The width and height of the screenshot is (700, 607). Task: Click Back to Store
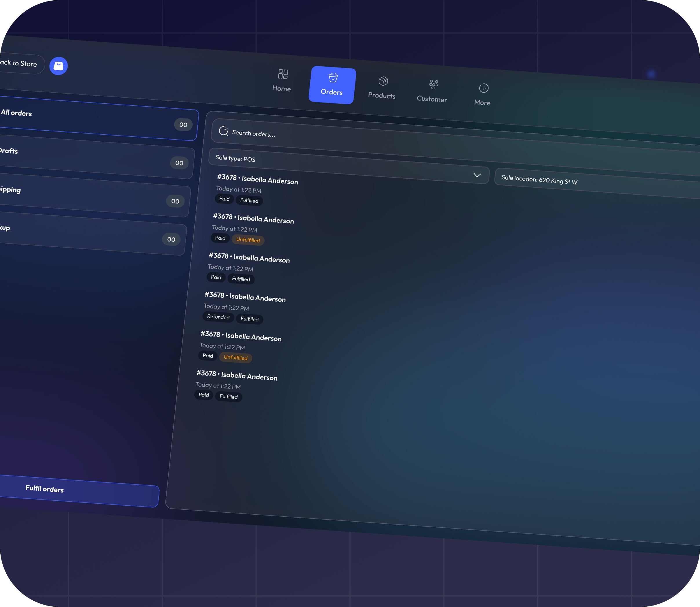click(19, 64)
